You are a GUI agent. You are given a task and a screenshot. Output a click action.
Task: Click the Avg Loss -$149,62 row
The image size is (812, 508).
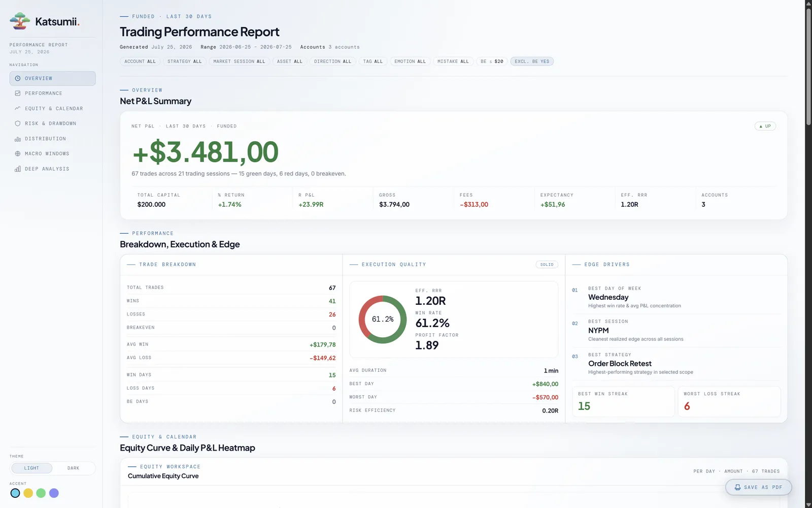click(231, 358)
